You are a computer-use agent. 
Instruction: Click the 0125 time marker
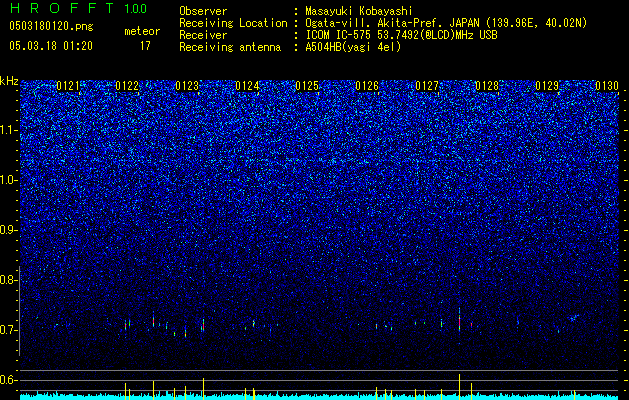pyautogui.click(x=307, y=86)
